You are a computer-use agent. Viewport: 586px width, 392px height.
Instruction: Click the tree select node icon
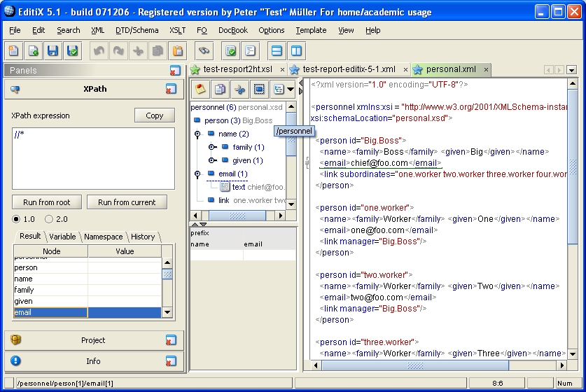259,89
